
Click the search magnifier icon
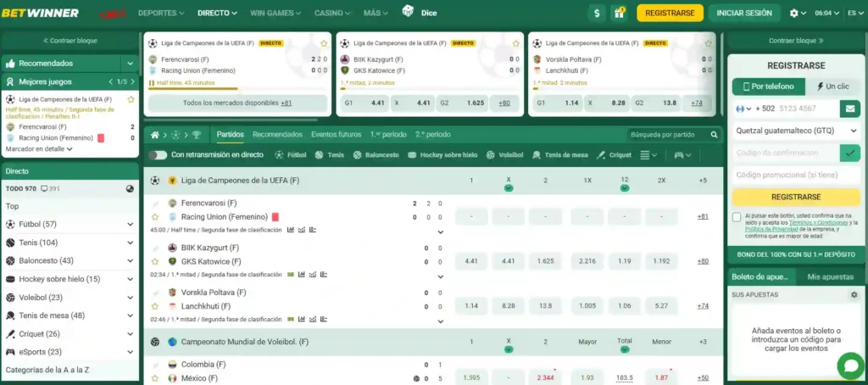[714, 135]
